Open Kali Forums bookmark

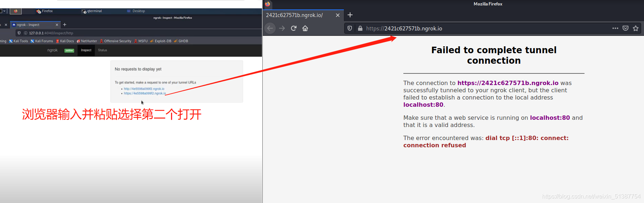(x=42, y=41)
